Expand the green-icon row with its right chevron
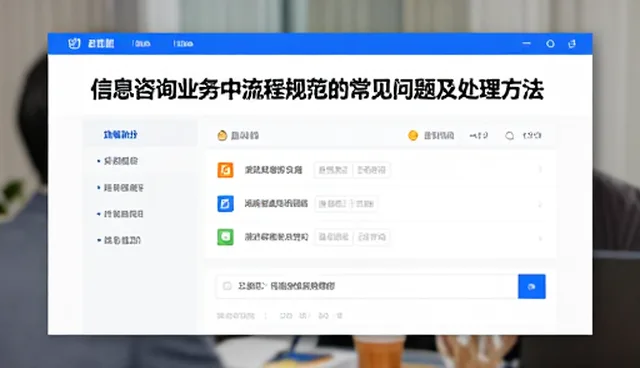Viewport: 640px width, 368px height. tap(540, 237)
